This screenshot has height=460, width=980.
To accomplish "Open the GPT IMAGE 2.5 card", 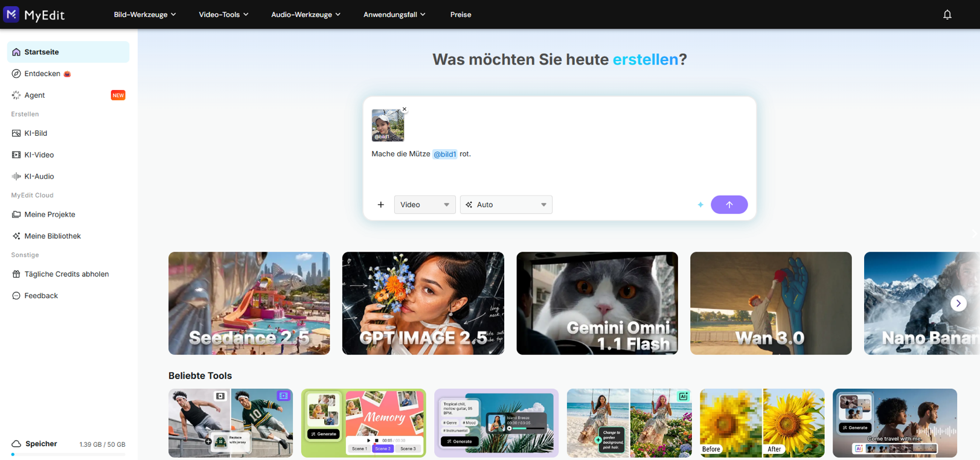I will (423, 303).
